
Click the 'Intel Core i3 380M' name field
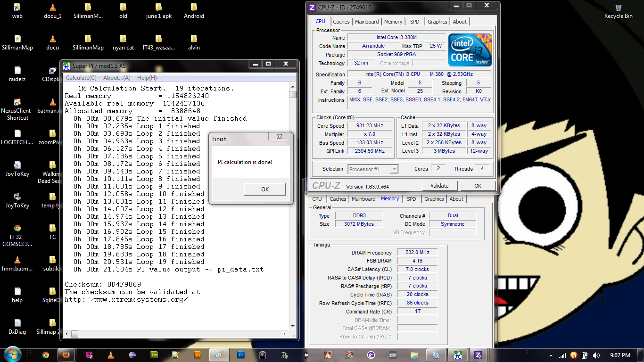[396, 38]
